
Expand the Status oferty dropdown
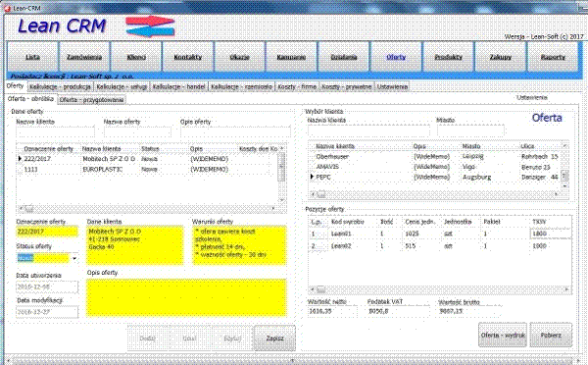(74, 258)
